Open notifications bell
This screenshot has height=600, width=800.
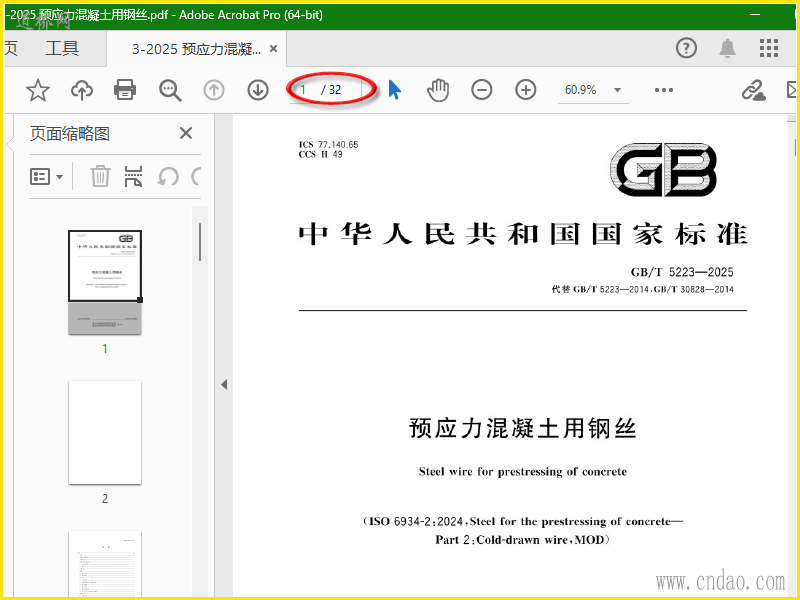(727, 48)
